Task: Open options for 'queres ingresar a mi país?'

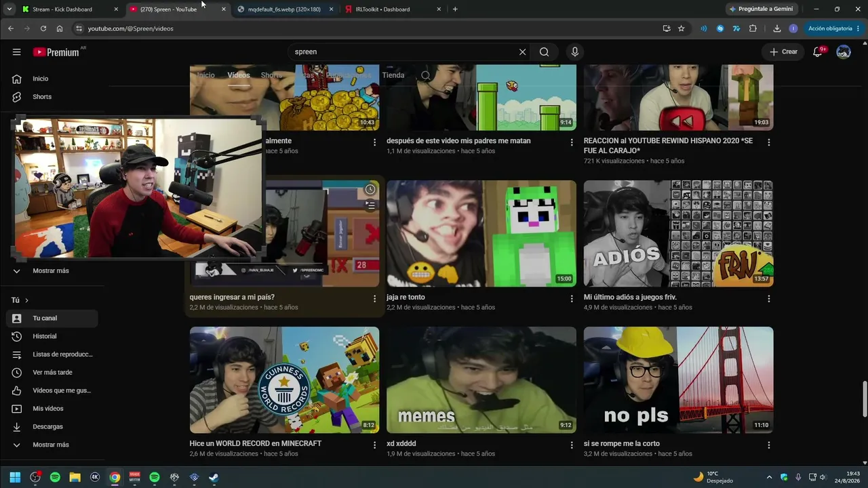Action: click(x=374, y=298)
